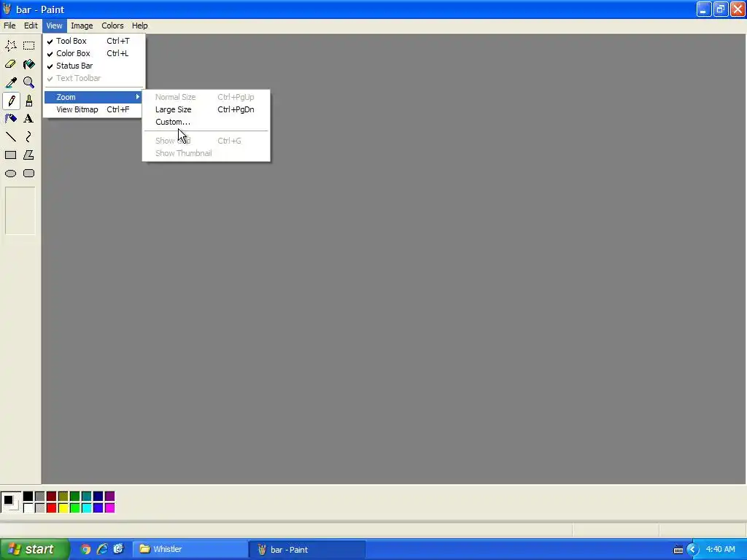Viewport: 747px width, 560px height.
Task: Pick black from the color palette
Action: [x=28, y=497]
